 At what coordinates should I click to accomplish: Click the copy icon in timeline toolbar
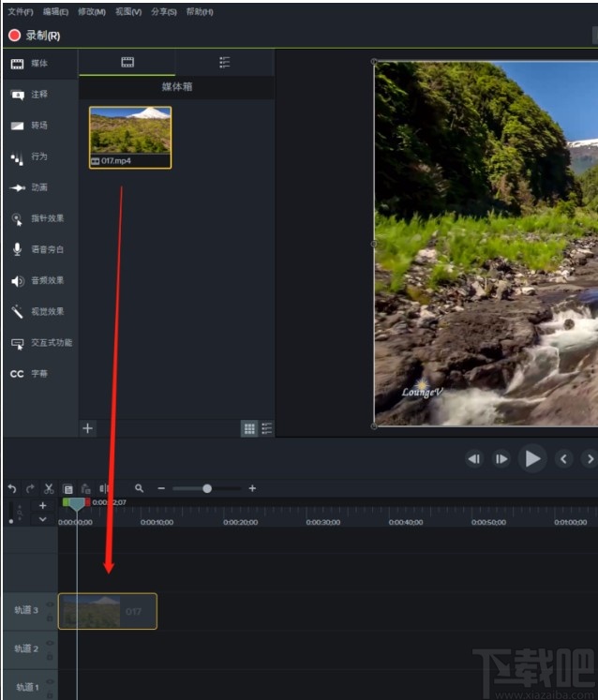pyautogui.click(x=67, y=489)
